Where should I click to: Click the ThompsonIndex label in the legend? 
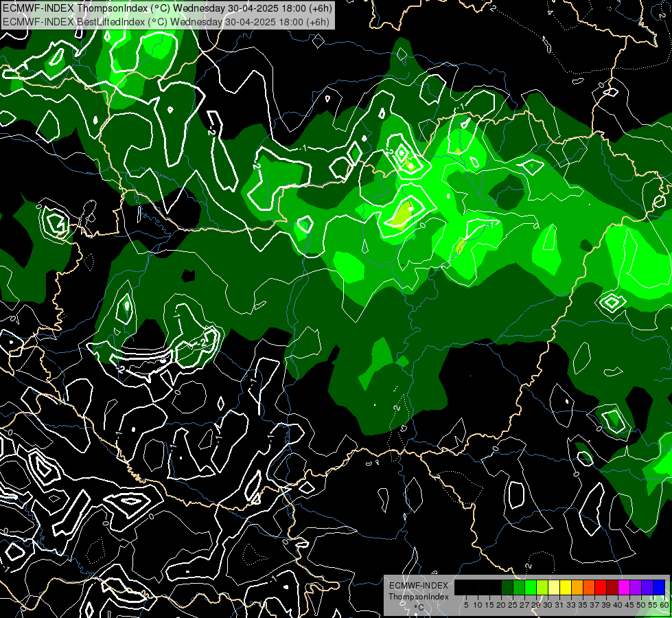click(419, 597)
